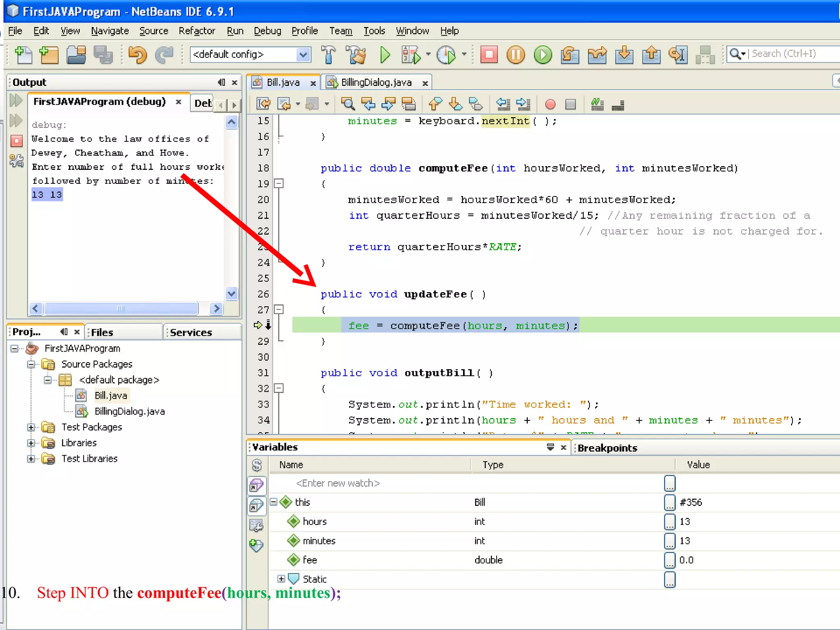
Task: Expand the Static variables node
Action: coord(281,579)
